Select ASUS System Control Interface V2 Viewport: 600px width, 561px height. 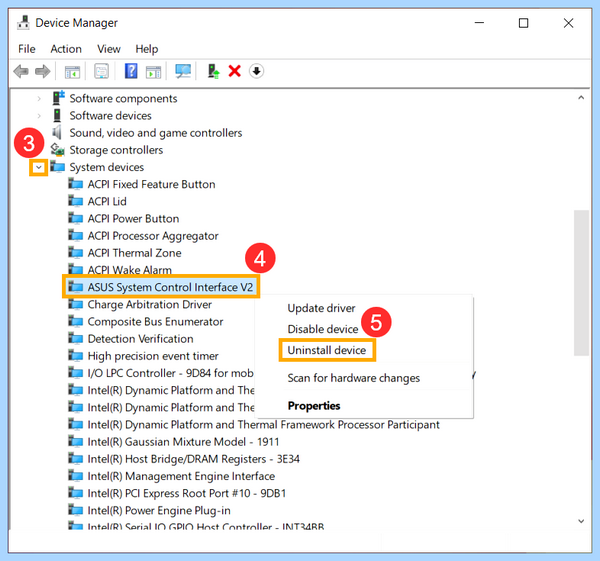(170, 287)
